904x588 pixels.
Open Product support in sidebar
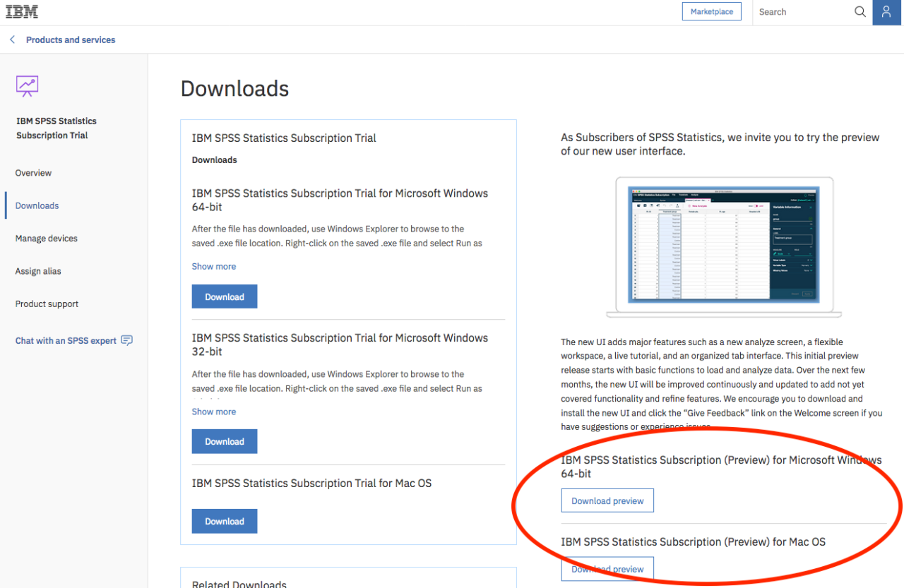tap(47, 304)
